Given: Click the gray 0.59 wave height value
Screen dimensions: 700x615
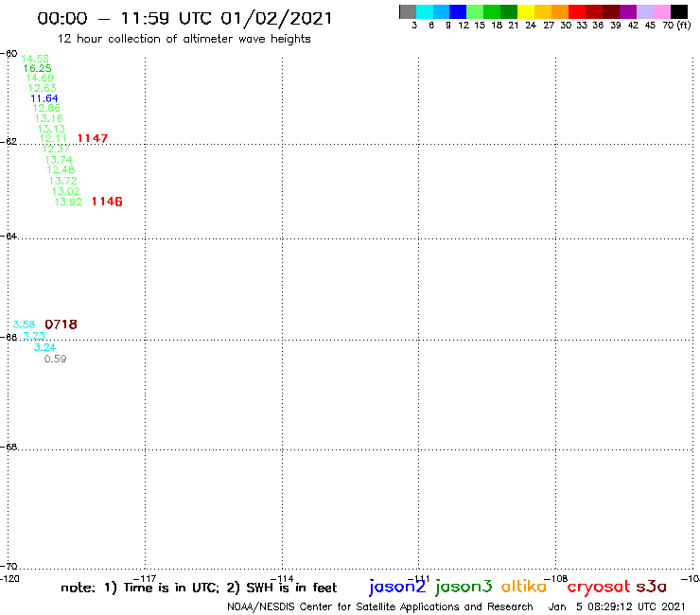Looking at the screenshot, I should tap(56, 360).
